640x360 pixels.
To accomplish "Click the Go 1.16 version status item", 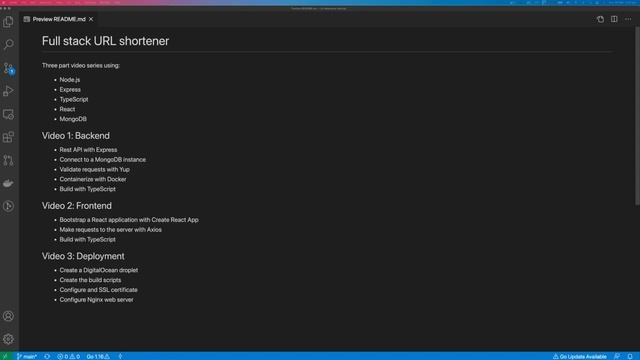I will pyautogui.click(x=98, y=356).
